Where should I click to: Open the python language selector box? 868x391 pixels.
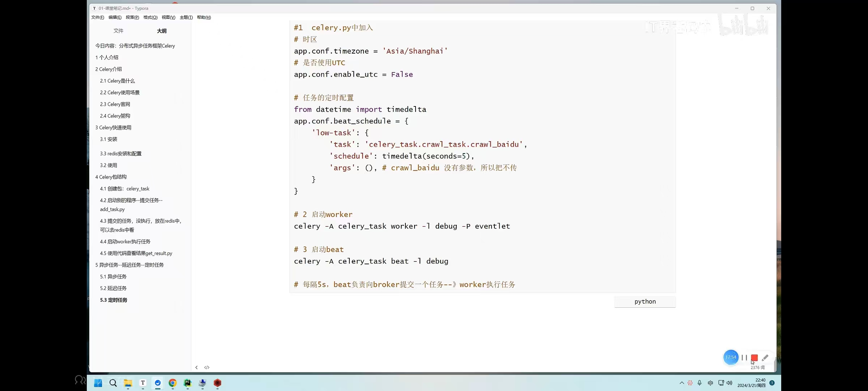click(645, 302)
